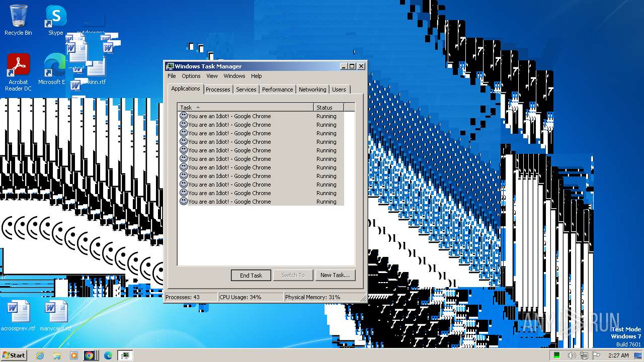This screenshot has height=362, width=644.
Task: Click the 'Physical Memory: 31%' status text
Action: click(x=313, y=297)
